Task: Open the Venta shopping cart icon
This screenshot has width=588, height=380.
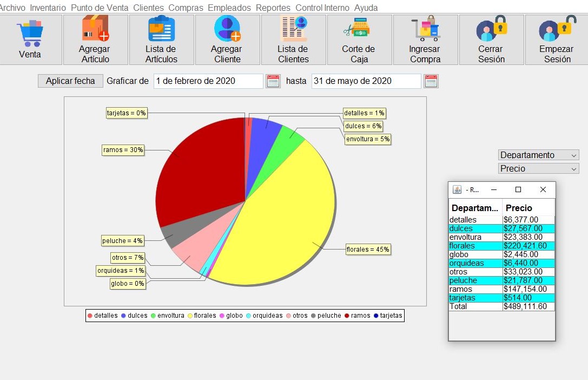Action: pyautogui.click(x=30, y=34)
